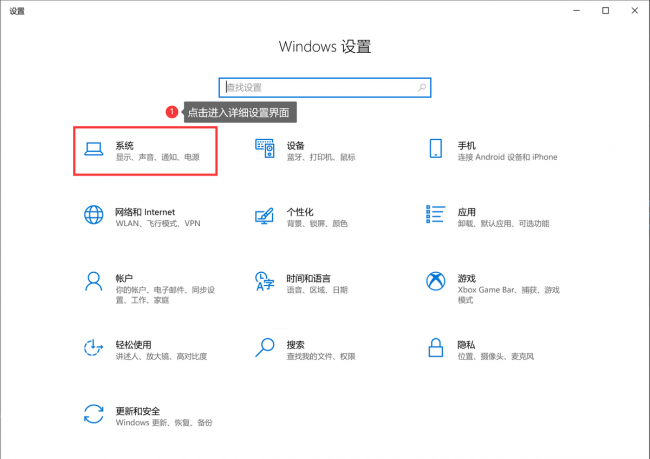Maximize the 设置 window
Image resolution: width=650 pixels, height=459 pixels.
(605, 10)
